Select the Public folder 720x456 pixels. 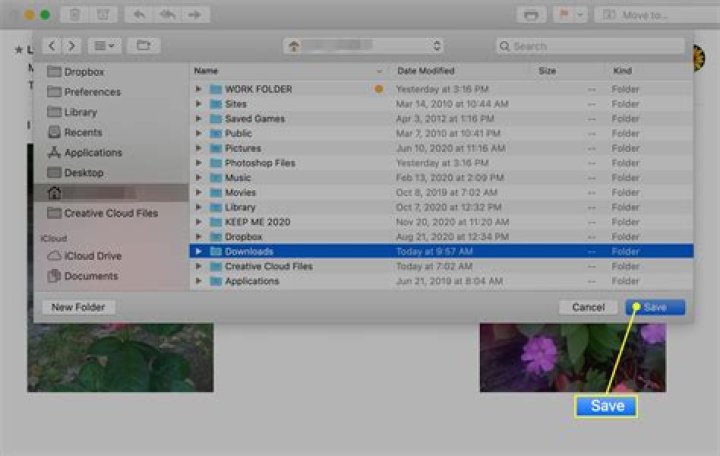pos(441,133)
